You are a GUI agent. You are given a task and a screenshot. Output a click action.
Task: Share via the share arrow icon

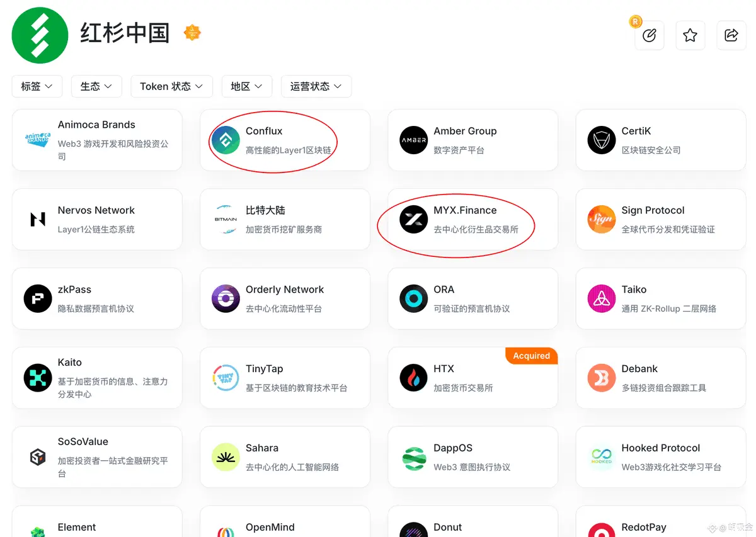pyautogui.click(x=731, y=35)
